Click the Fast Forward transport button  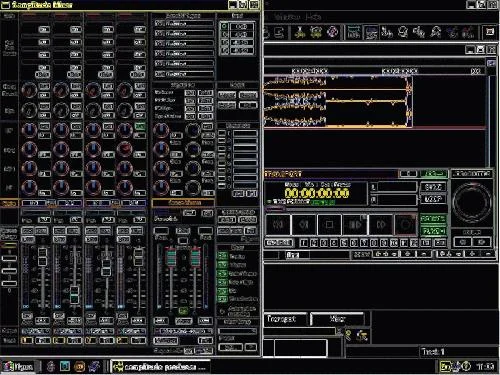click(x=380, y=225)
